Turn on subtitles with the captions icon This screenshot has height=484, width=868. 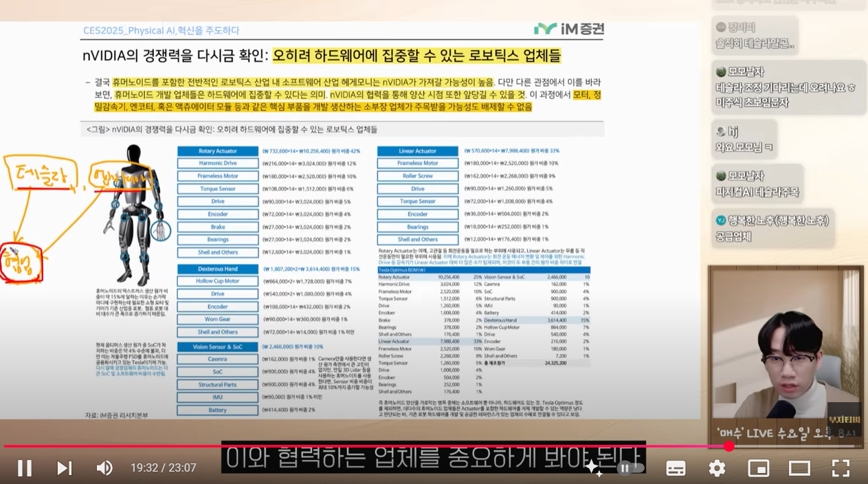point(676,468)
